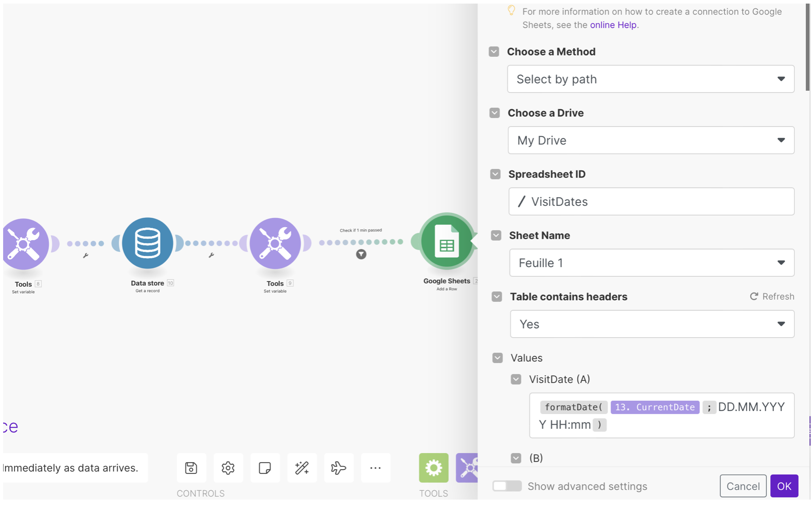Open the green Flow control gear tool
Viewport: 812px width, 509px height.
pyautogui.click(x=434, y=468)
